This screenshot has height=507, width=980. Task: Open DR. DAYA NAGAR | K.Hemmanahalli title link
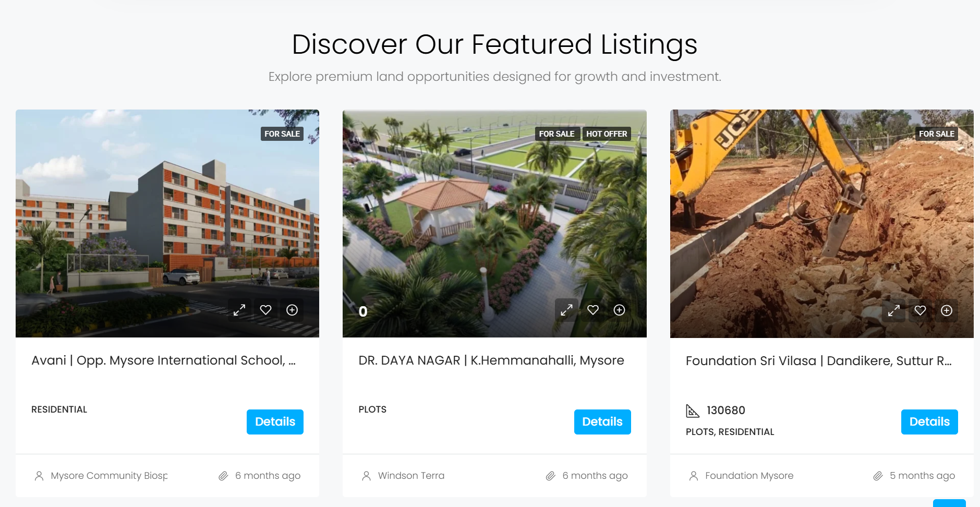(491, 360)
